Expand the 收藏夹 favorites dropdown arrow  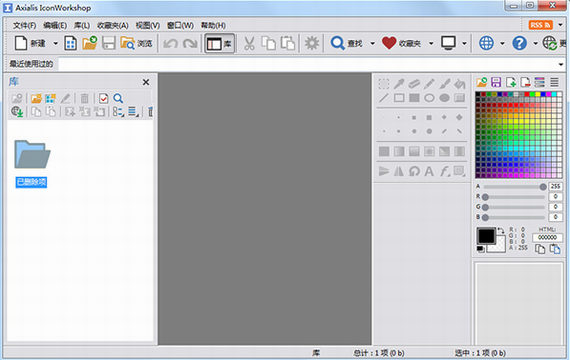coord(431,44)
